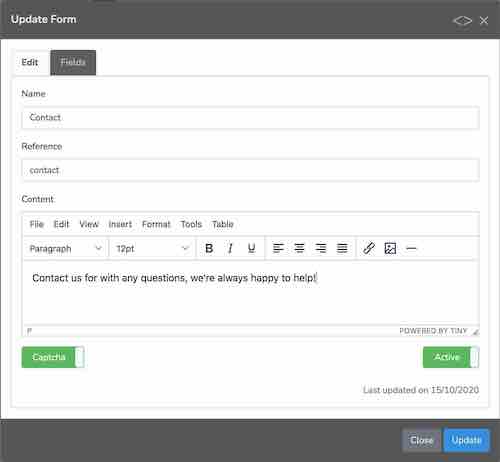Toggle the Captcha switch
Screen dimensions: 500x462
pyautogui.click(x=53, y=357)
